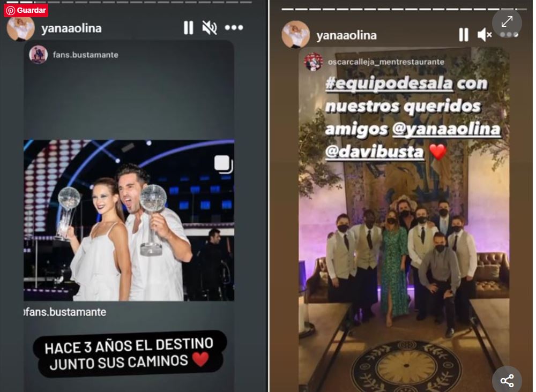
Task: Toggle mute on the right story
Action: [x=485, y=35]
